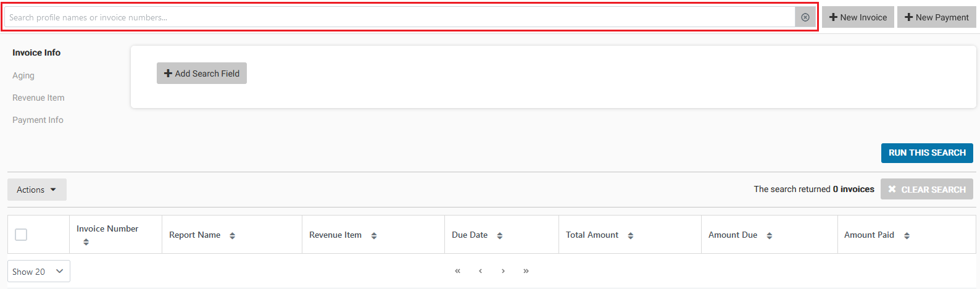
Task: Sort the Report Name column
Action: pyautogui.click(x=232, y=235)
